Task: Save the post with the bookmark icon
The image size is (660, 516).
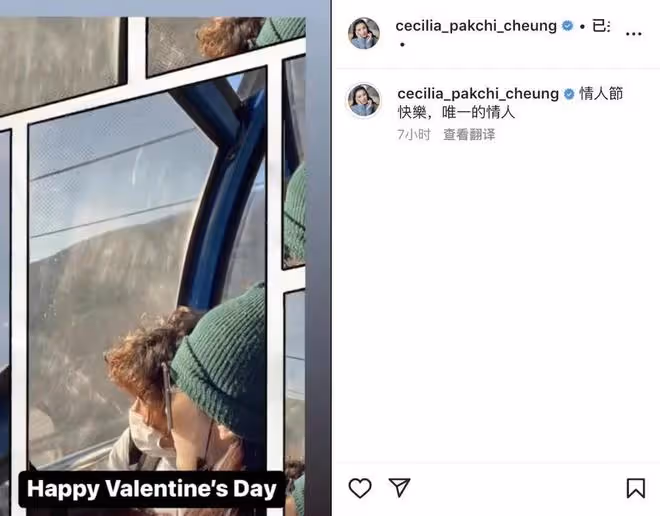Action: [x=636, y=488]
